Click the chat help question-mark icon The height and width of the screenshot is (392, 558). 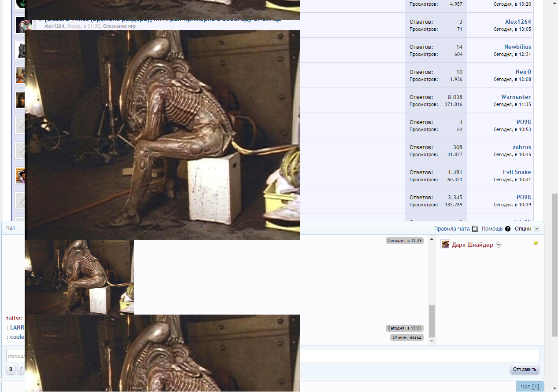point(508,229)
